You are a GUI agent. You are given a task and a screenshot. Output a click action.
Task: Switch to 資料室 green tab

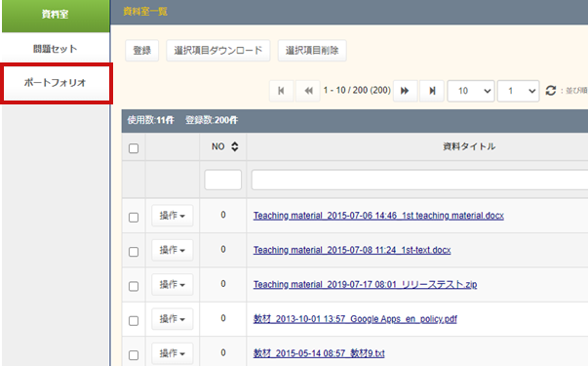(x=56, y=15)
